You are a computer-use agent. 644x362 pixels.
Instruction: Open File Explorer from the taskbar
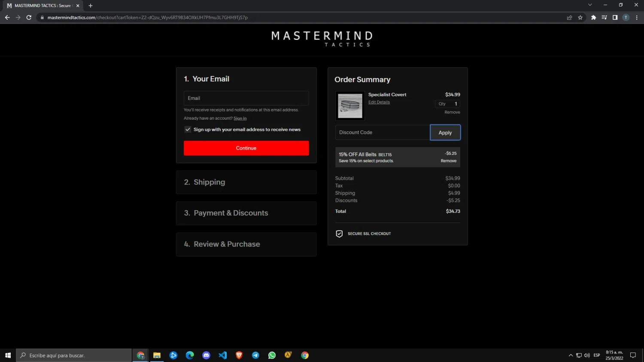point(157,355)
